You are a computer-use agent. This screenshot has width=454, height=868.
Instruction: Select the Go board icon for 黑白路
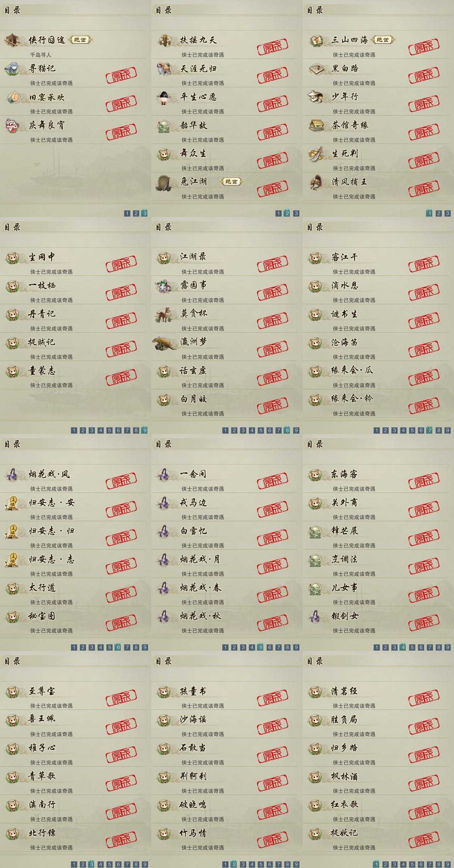click(315, 69)
